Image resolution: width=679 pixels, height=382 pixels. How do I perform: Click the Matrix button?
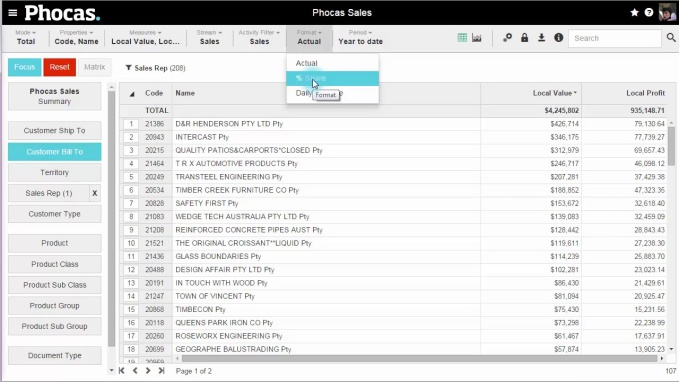[x=94, y=67]
